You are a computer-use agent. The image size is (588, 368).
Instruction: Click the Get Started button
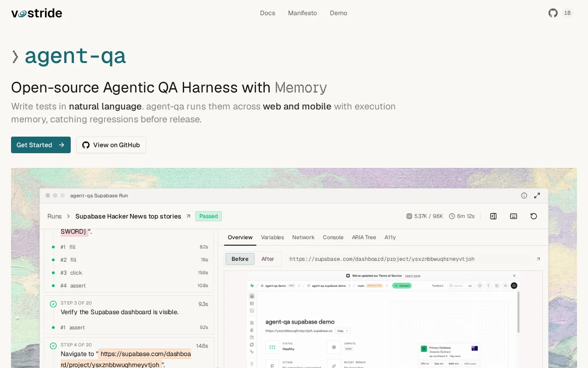click(41, 145)
